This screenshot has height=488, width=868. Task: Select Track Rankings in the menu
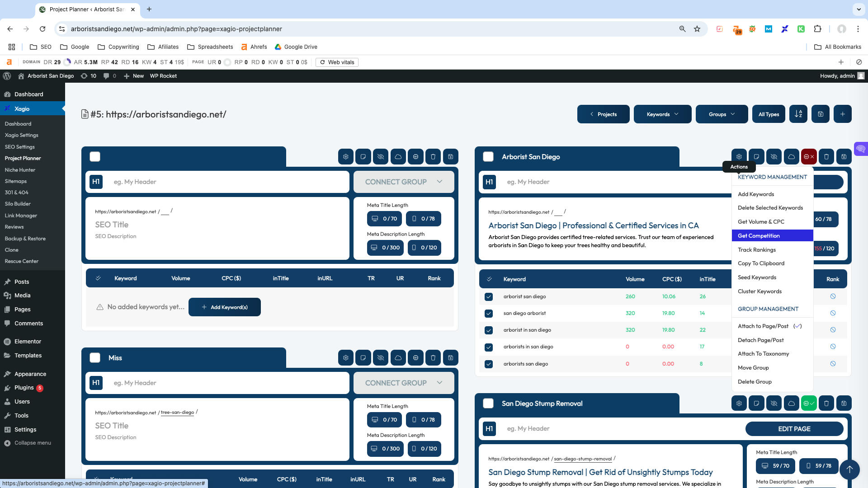[x=772, y=249]
